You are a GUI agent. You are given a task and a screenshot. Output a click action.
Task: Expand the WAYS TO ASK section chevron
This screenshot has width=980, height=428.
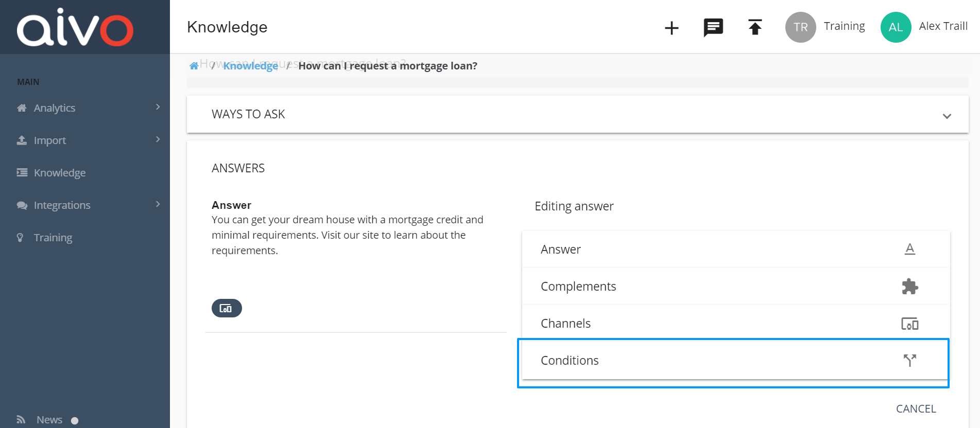[x=947, y=116]
